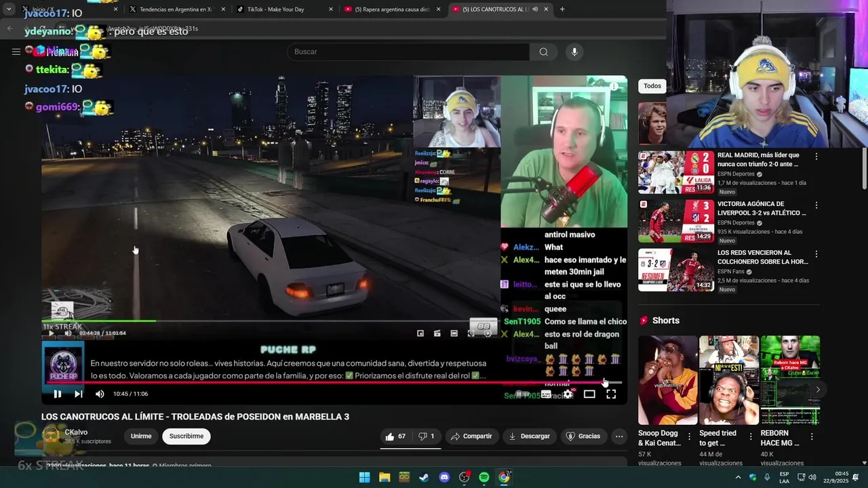Toggle autoplay switch in player
Screen dimensions: 868x488
pyautogui.click(x=522, y=394)
